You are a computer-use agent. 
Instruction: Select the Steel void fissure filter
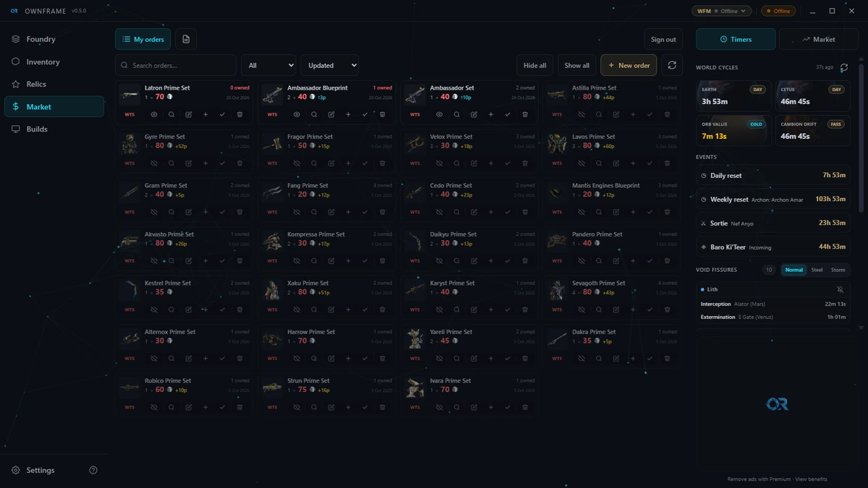click(817, 270)
